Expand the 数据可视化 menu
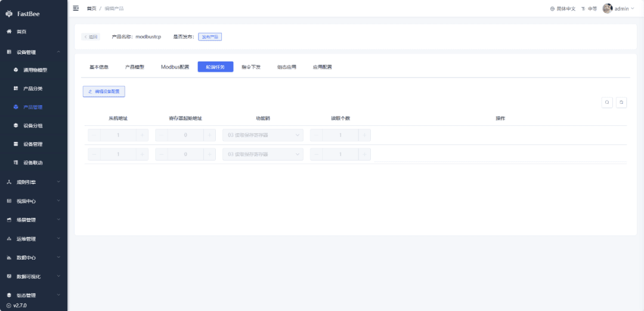Screen dimensions: 644x311 (x=33, y=276)
